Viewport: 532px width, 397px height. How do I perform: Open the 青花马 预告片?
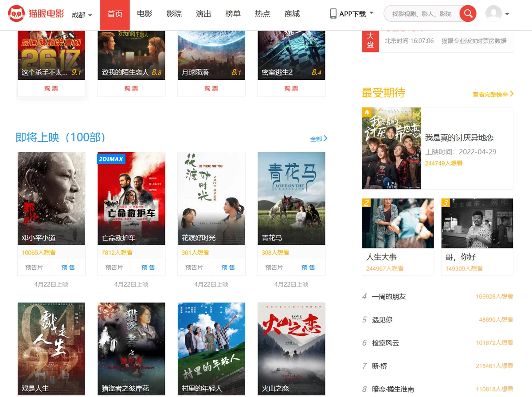(274, 267)
